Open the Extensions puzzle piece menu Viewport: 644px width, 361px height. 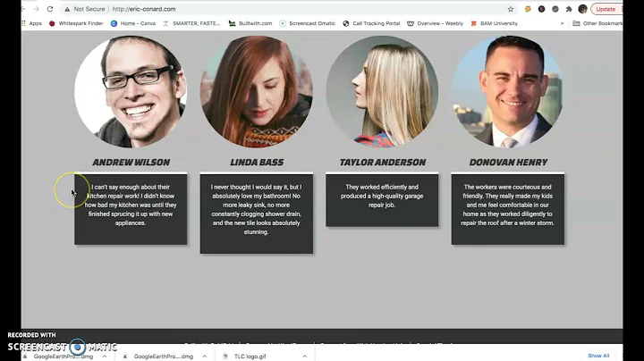click(569, 9)
